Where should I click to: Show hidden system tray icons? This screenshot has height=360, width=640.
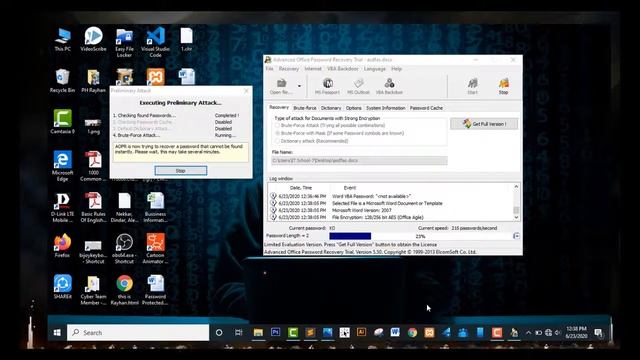tap(529, 333)
